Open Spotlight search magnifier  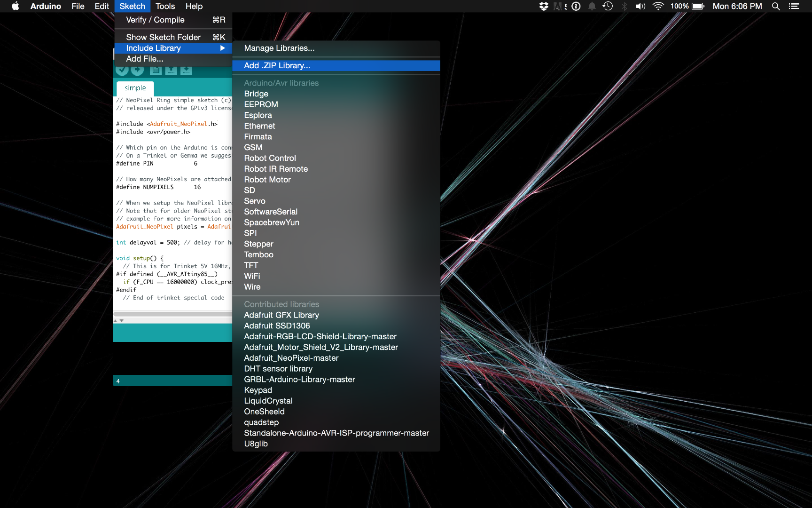pyautogui.click(x=776, y=6)
